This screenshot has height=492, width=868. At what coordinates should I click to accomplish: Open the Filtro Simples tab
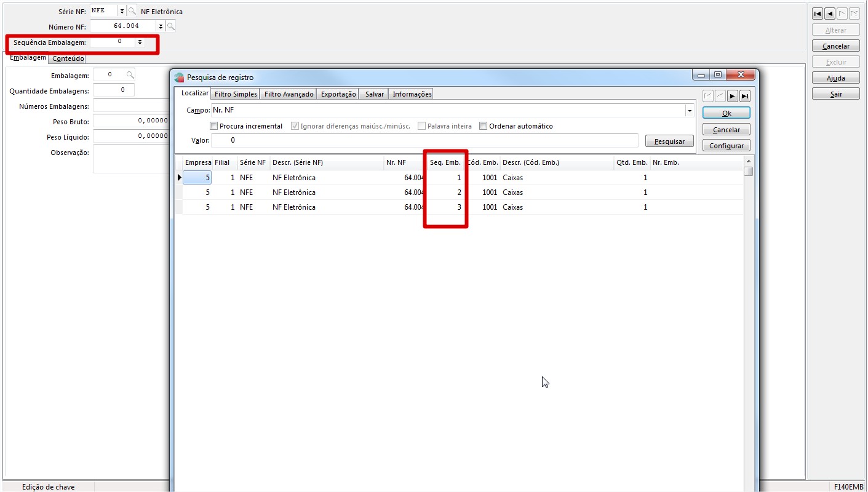(236, 94)
